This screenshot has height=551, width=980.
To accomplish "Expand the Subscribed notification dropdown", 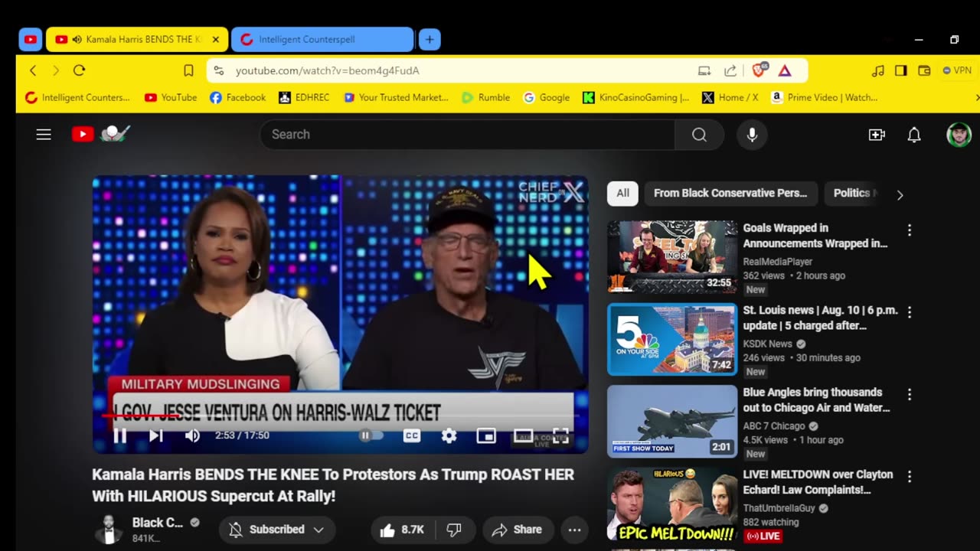I will tap(277, 530).
